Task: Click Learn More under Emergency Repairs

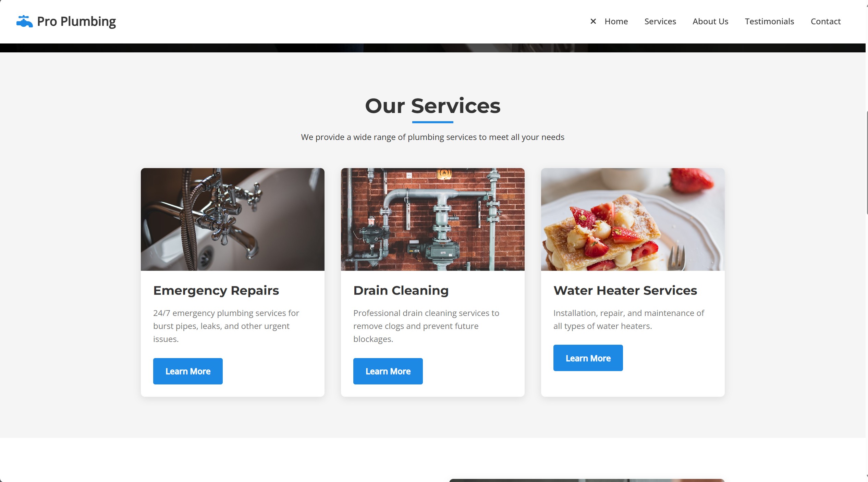Action: 188,371
